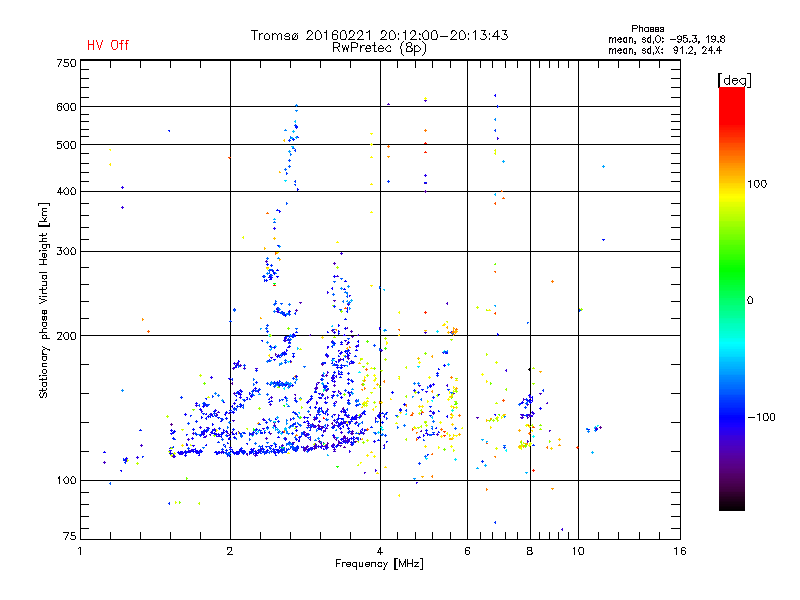The width and height of the screenshot is (800, 600).
Task: Click the 100 km y-axis tick label
Action: coord(66,481)
